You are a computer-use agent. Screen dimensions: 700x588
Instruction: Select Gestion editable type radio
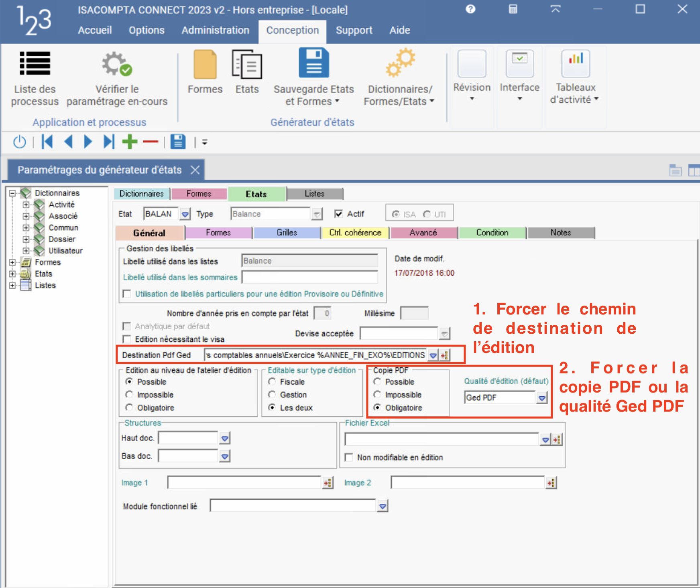[272, 395]
